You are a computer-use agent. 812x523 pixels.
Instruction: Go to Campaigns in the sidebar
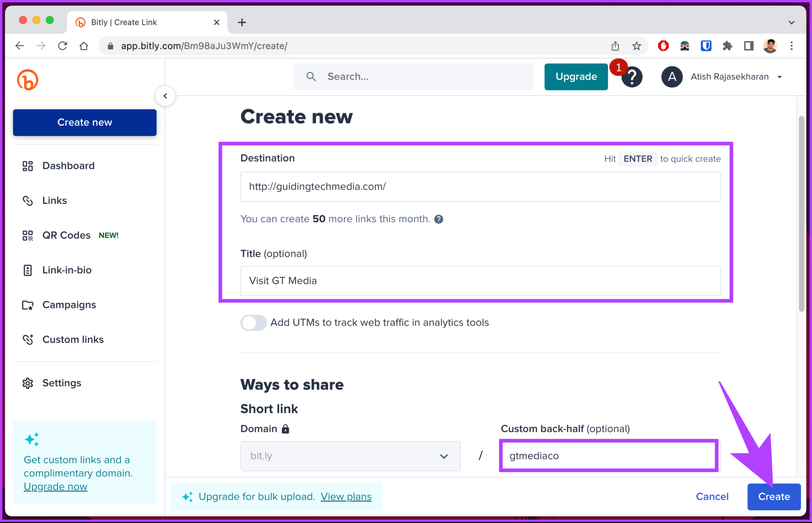click(x=69, y=305)
